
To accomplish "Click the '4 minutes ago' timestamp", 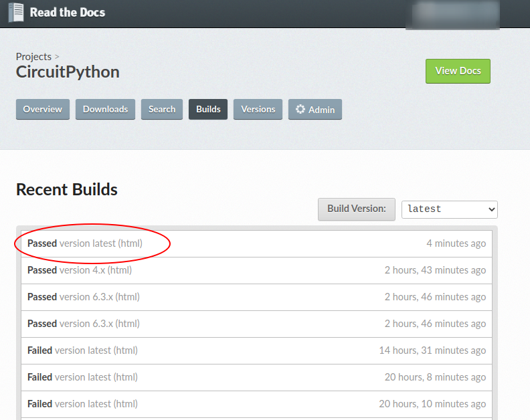I will pyautogui.click(x=456, y=243).
